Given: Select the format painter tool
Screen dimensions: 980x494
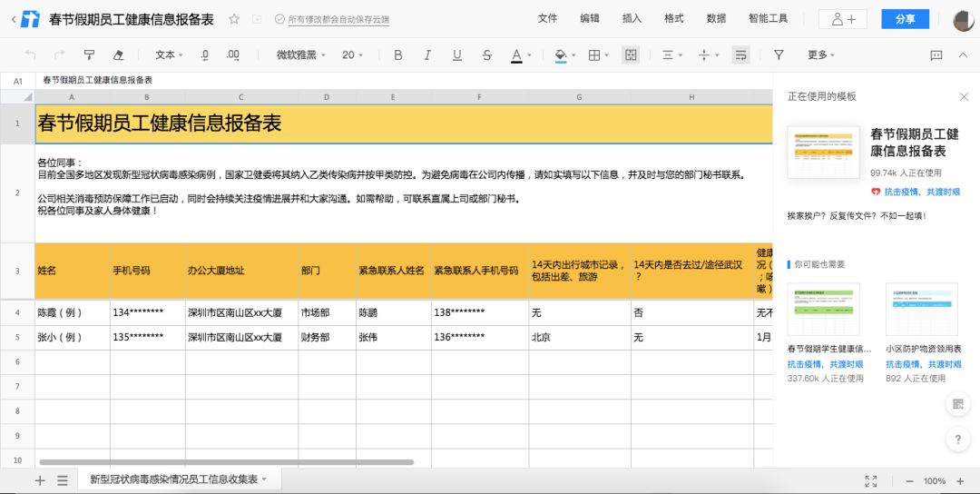Looking at the screenshot, I should click(89, 55).
